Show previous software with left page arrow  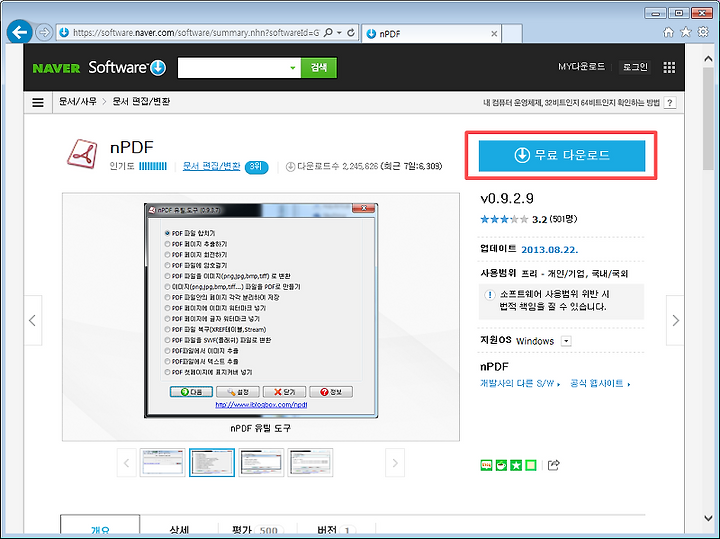[x=33, y=320]
